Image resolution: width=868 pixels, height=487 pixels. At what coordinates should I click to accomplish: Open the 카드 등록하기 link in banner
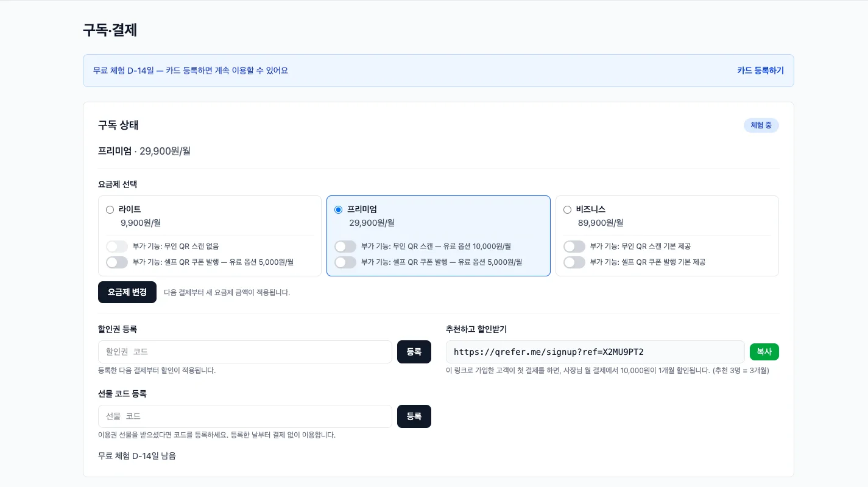pos(760,71)
